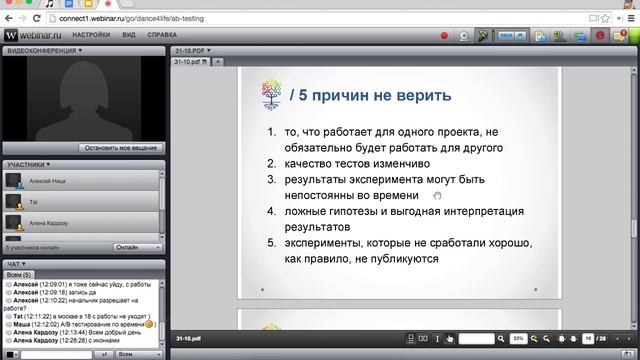
Task: Go to previous page arrow
Action: point(618,339)
